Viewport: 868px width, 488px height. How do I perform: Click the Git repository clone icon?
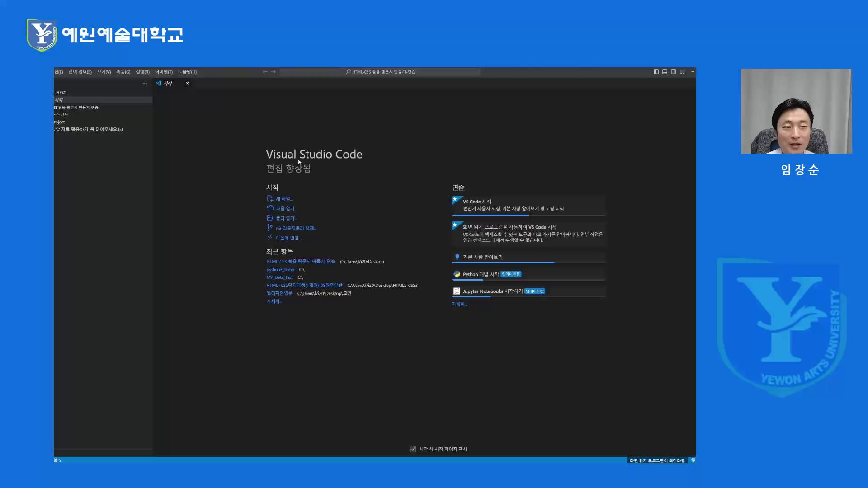click(270, 228)
